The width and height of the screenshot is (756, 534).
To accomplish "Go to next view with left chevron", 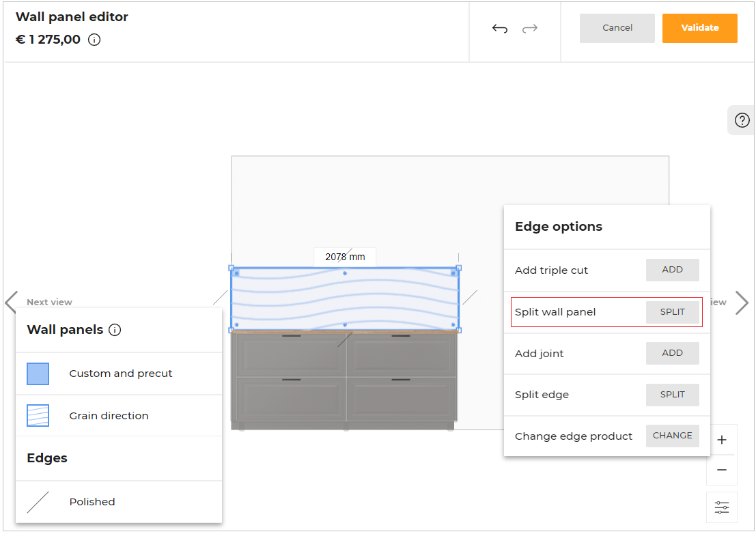I will tap(11, 302).
